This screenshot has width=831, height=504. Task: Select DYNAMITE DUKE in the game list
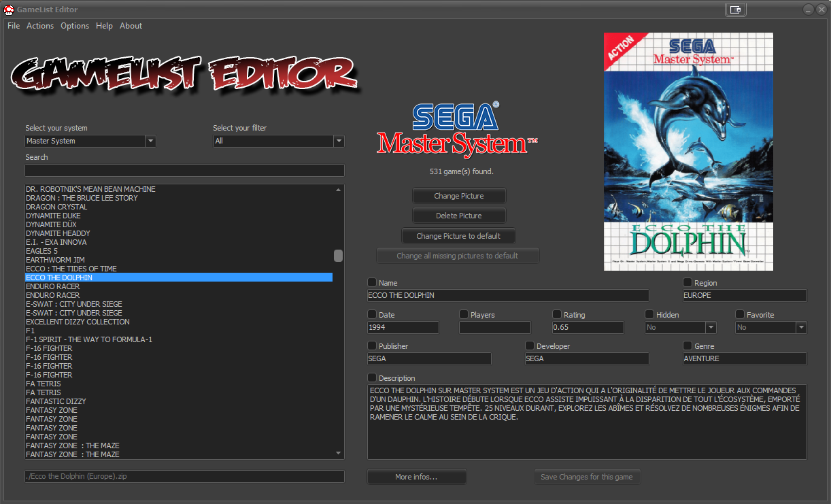click(x=179, y=216)
